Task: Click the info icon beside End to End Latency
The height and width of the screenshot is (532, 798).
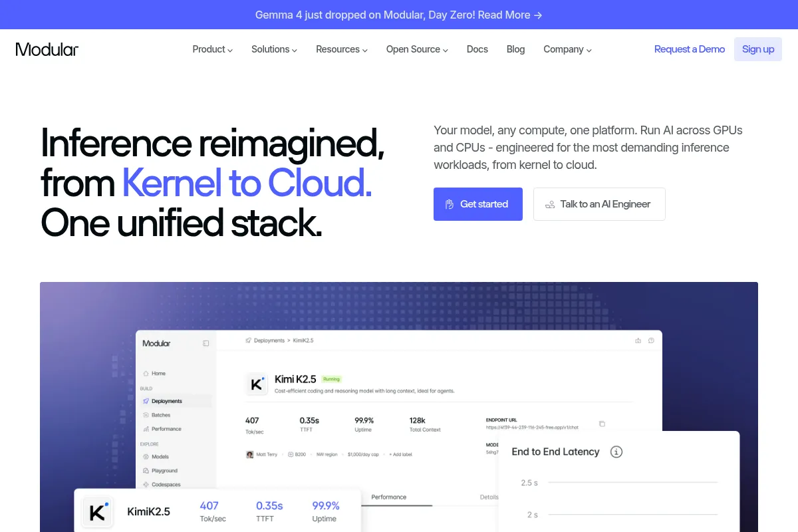Action: [x=616, y=452]
